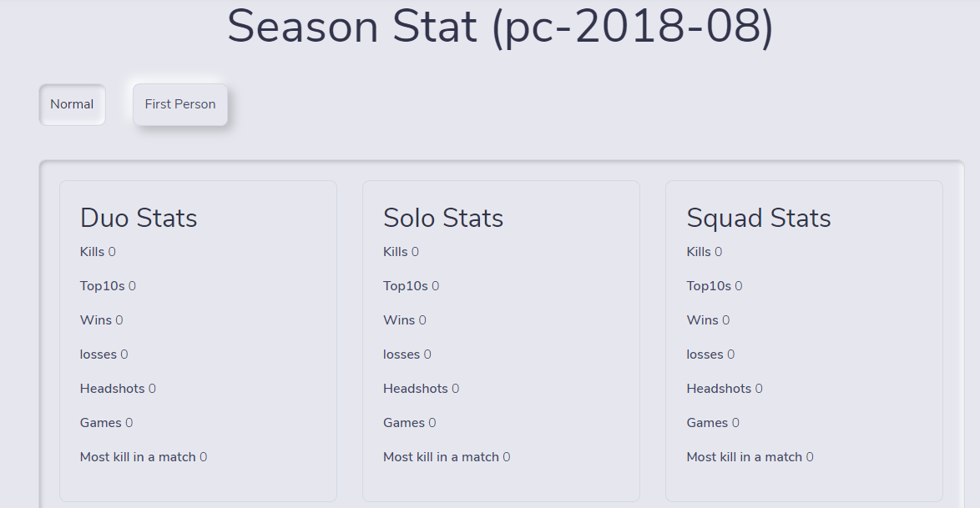Click Headshots row in Duo Stats
This screenshot has width=980, height=508.
point(118,389)
